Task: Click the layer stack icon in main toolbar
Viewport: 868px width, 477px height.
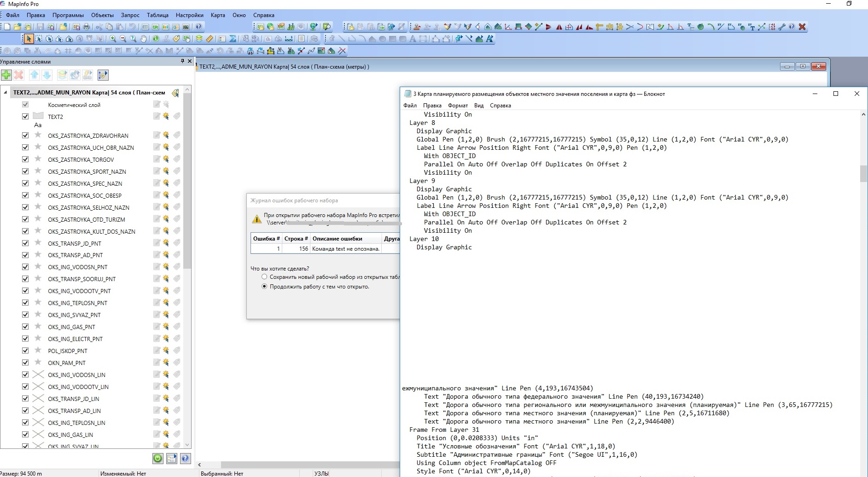Action: tap(199, 39)
